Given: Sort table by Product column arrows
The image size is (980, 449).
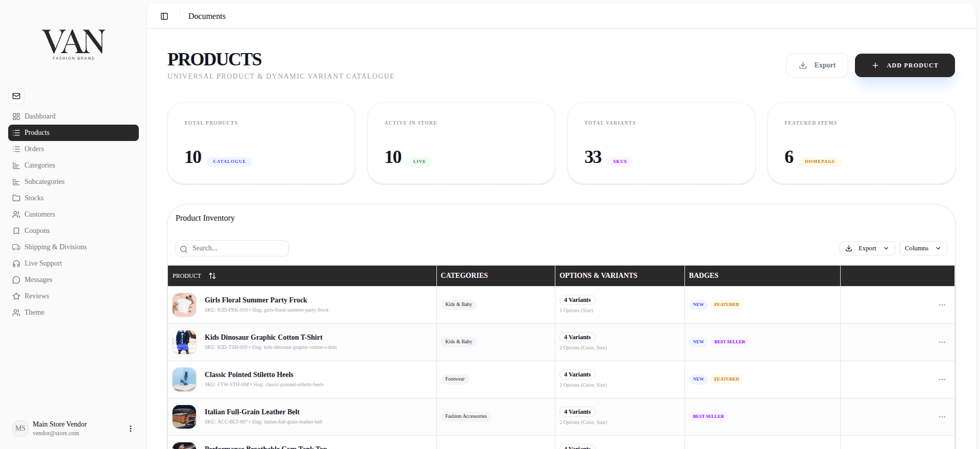Looking at the screenshot, I should 212,276.
